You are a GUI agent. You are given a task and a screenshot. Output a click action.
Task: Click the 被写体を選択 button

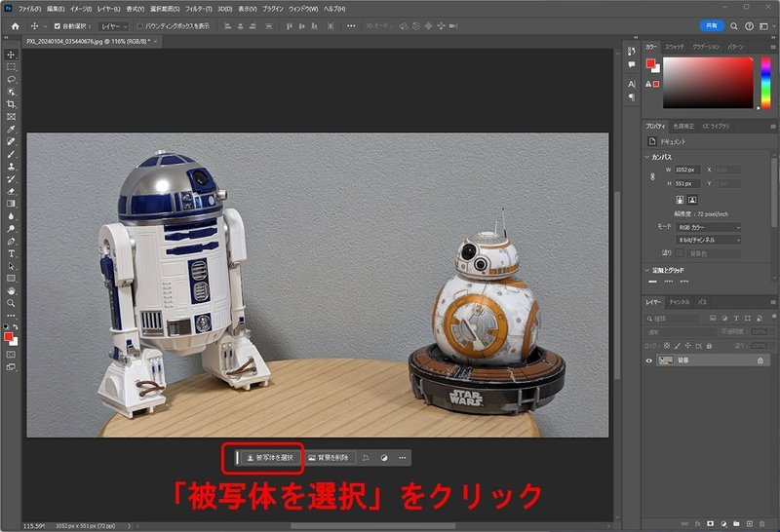(x=270, y=458)
